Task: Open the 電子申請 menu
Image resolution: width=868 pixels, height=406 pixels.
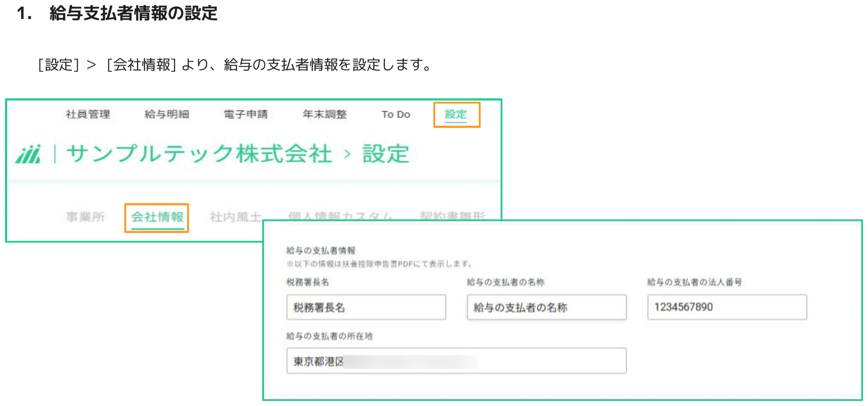Action: pos(246,115)
